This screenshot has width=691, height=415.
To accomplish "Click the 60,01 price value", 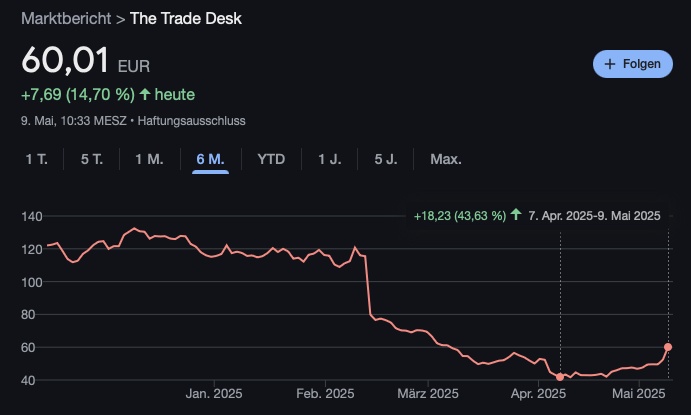I will tap(65, 60).
